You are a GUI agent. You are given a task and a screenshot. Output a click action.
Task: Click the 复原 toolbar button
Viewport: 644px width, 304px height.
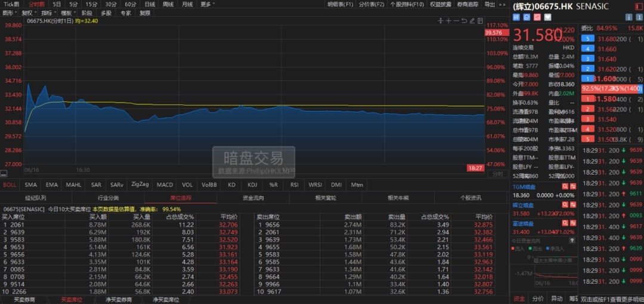pyautogui.click(x=145, y=13)
